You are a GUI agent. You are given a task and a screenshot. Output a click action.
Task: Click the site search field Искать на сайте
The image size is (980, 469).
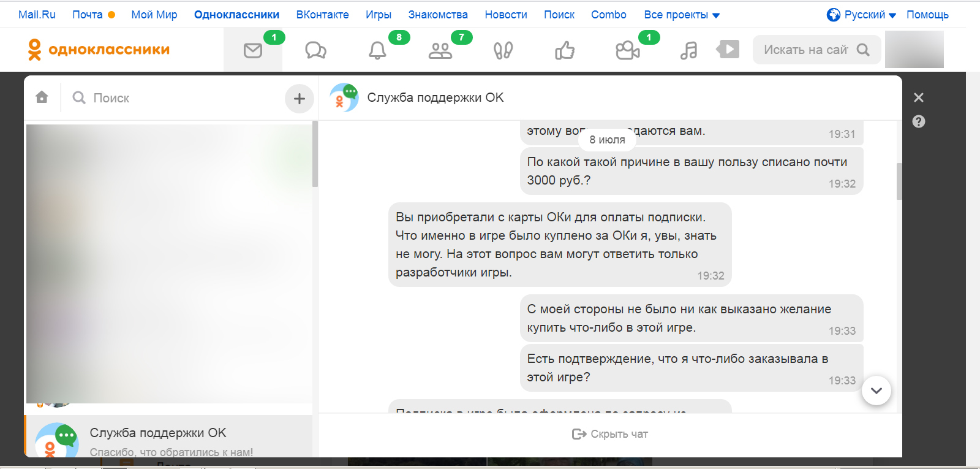[x=805, y=50]
